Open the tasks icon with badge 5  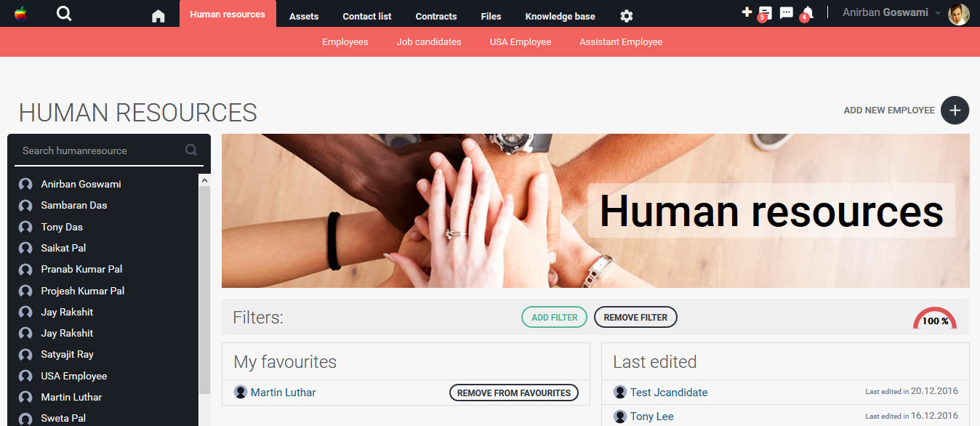[x=765, y=13]
